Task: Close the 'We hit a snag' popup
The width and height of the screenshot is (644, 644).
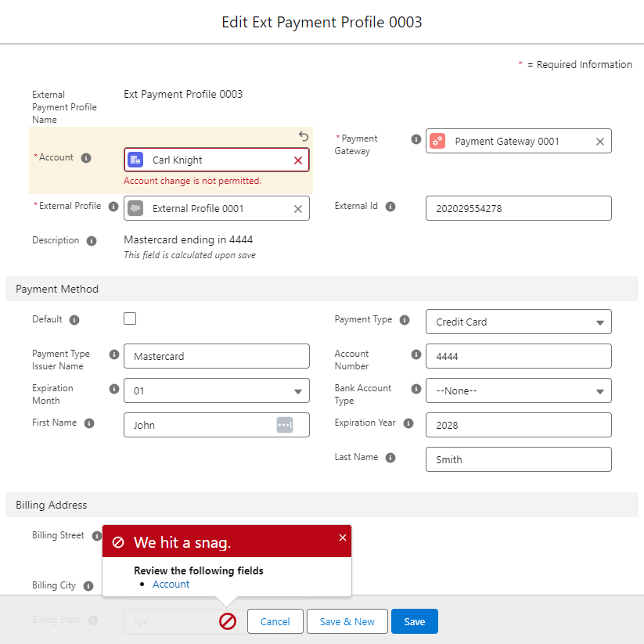Action: 342,538
